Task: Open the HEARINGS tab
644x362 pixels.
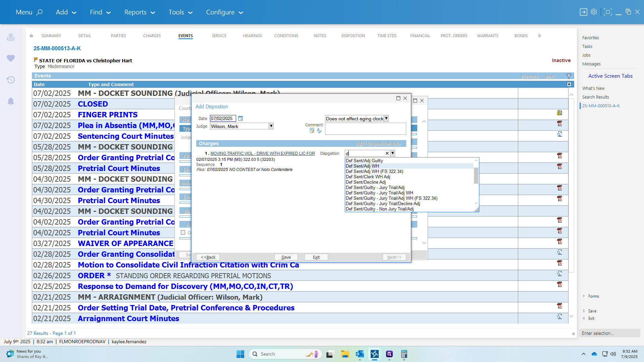Action: [x=253, y=36]
